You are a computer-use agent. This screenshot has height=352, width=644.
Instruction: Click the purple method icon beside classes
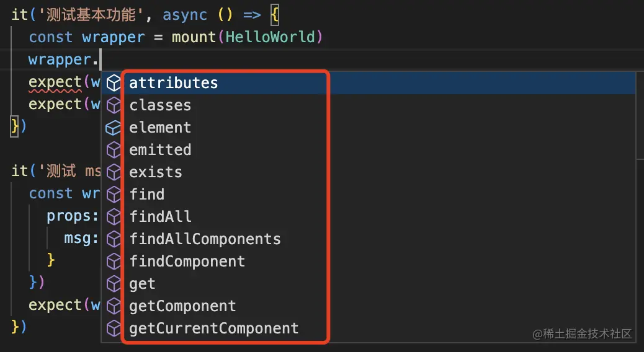pos(114,105)
